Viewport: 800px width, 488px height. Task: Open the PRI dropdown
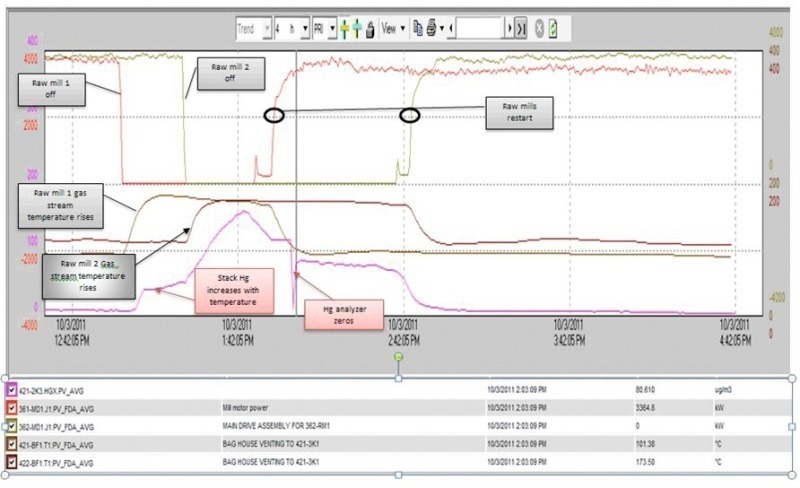click(x=332, y=29)
